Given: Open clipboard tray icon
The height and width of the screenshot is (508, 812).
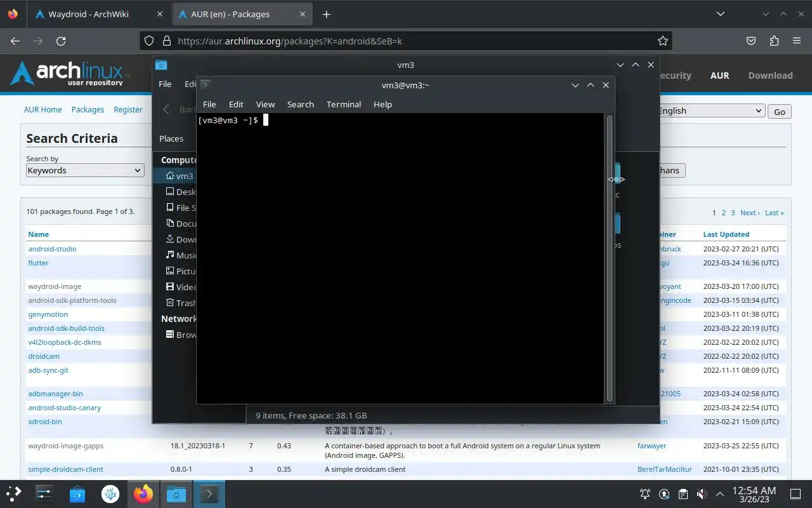Looking at the screenshot, I should [x=683, y=493].
